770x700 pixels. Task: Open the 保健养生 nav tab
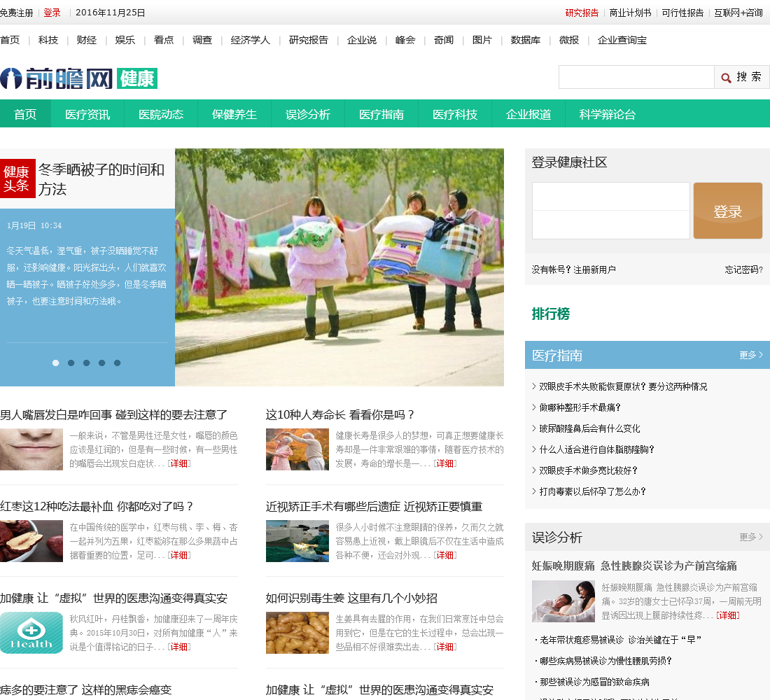point(234,114)
